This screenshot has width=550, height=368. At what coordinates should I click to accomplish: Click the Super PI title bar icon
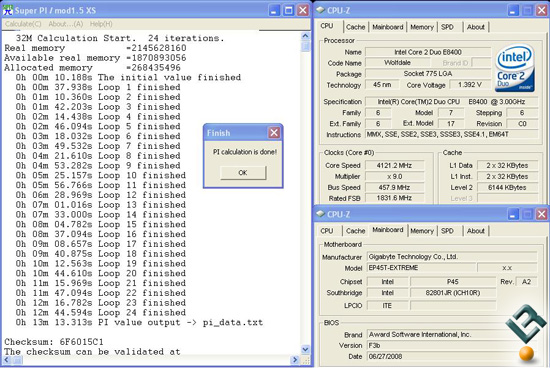(x=8, y=10)
